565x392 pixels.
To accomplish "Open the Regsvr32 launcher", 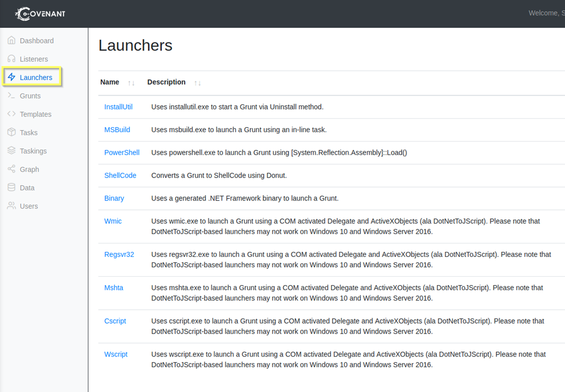I will 119,254.
